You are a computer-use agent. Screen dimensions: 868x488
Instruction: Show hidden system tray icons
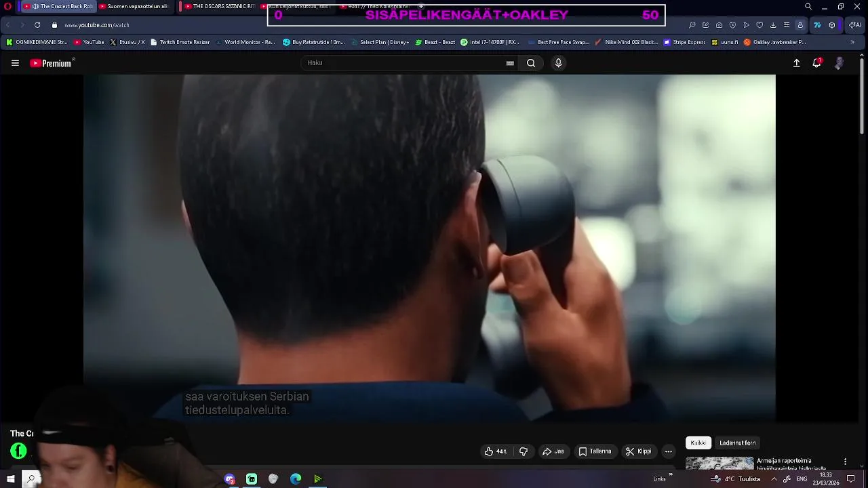click(x=774, y=479)
